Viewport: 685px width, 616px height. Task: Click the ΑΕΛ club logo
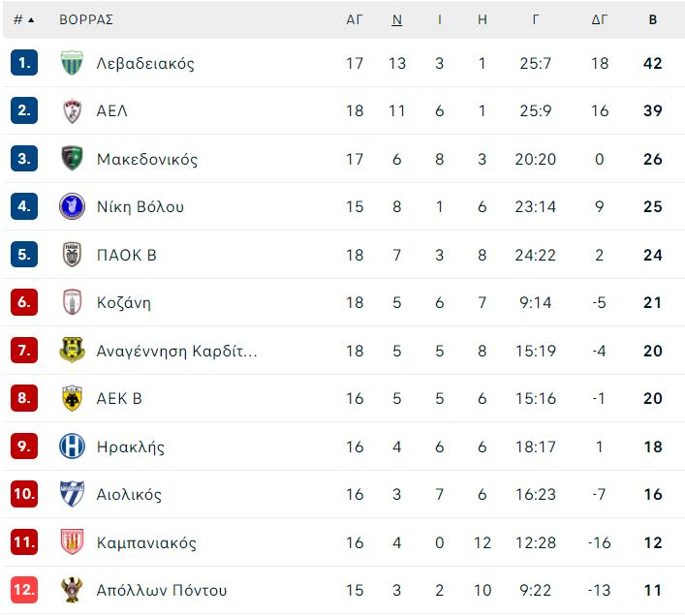coord(72,110)
